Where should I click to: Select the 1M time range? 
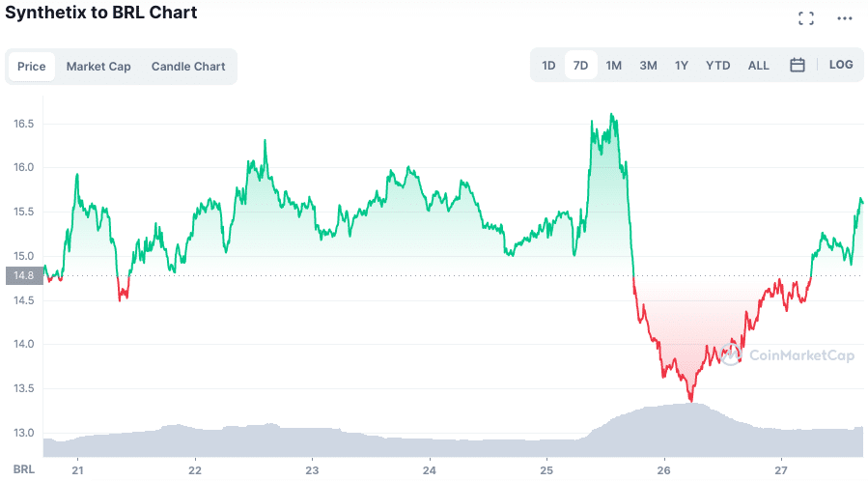[x=613, y=66]
